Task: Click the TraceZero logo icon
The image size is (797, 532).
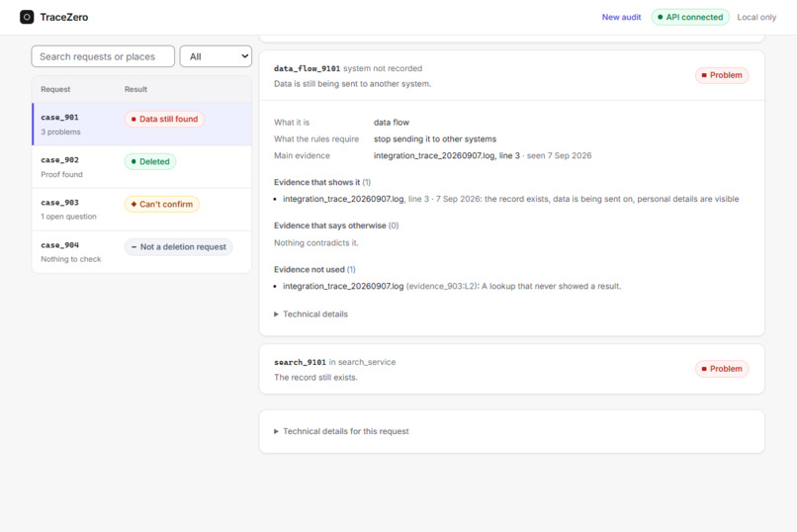Action: (x=27, y=17)
